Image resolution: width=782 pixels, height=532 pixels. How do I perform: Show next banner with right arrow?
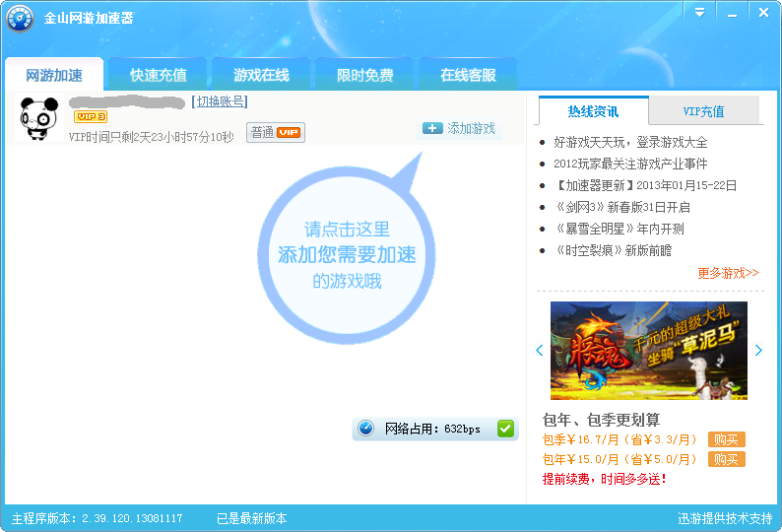pos(758,351)
